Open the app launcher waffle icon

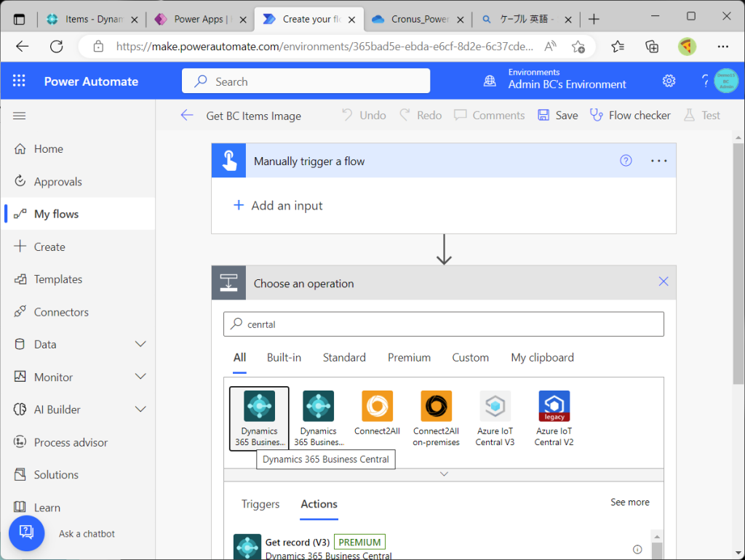click(x=19, y=81)
